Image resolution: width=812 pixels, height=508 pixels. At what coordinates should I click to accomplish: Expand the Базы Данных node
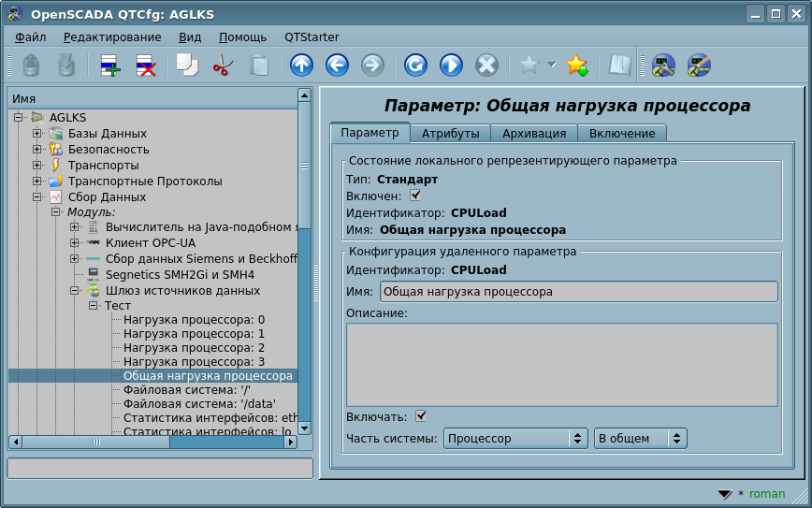tap(36, 134)
